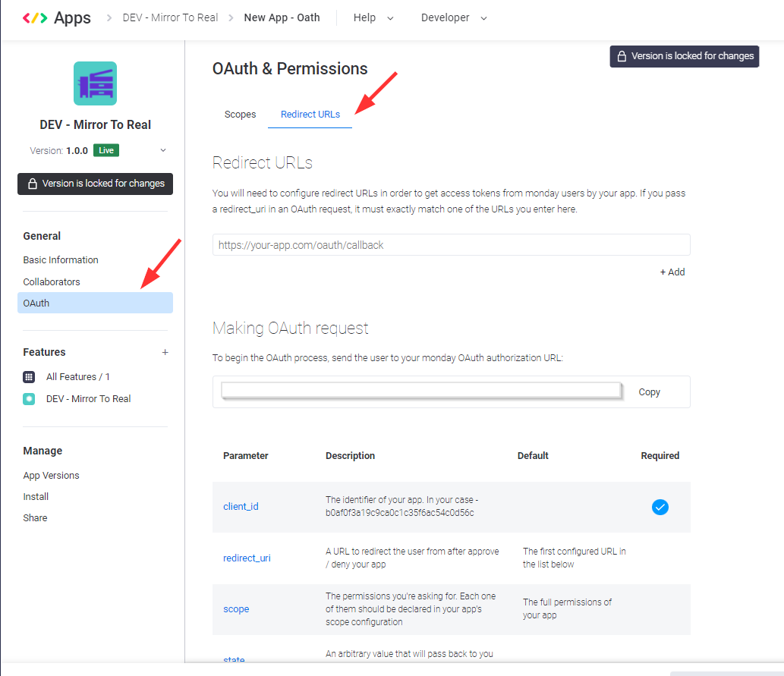Click the Version 1.0.0 label
784x676 pixels.
click(58, 150)
